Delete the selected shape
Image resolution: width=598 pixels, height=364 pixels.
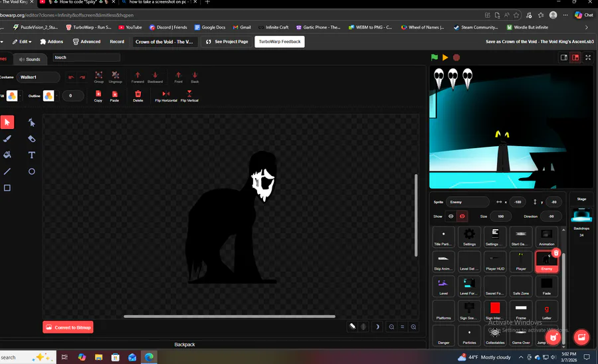click(138, 96)
